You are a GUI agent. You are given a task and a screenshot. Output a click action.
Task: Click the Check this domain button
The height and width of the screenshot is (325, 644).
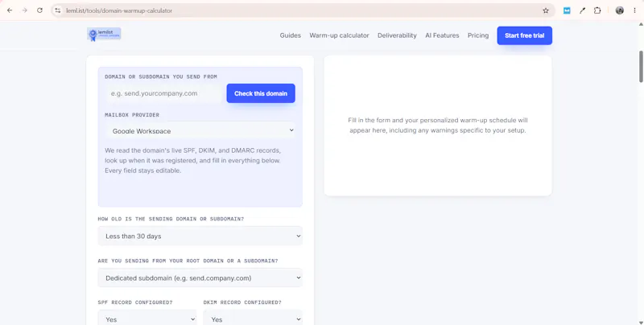261,93
